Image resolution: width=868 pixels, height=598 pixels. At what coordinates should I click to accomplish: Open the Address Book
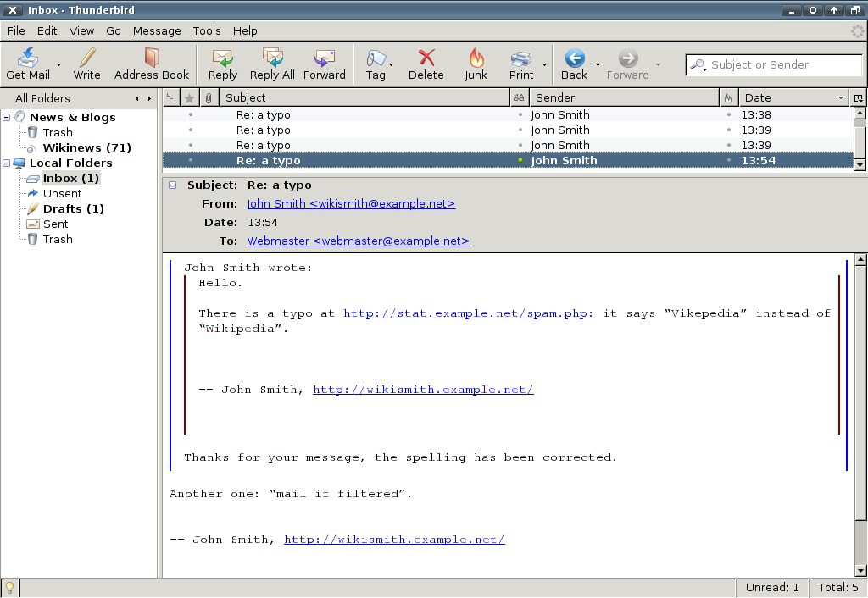152,64
